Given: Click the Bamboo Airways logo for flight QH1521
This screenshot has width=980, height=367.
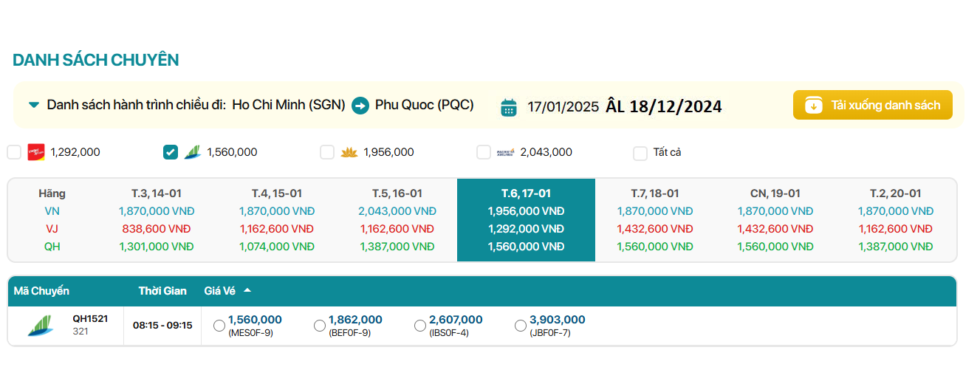Looking at the screenshot, I should click(40, 326).
